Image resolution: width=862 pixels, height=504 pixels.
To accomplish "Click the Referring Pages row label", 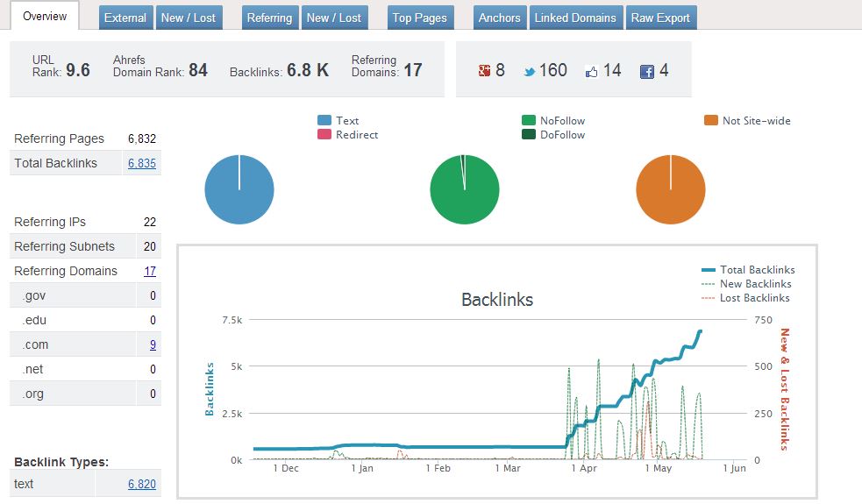I will click(x=59, y=138).
